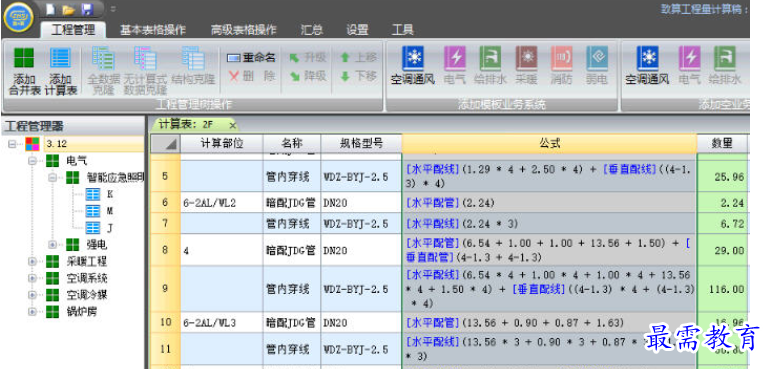Switch to the 工程管理 ribbon tab
Image resolution: width=768 pixels, height=369 pixels.
(73, 30)
